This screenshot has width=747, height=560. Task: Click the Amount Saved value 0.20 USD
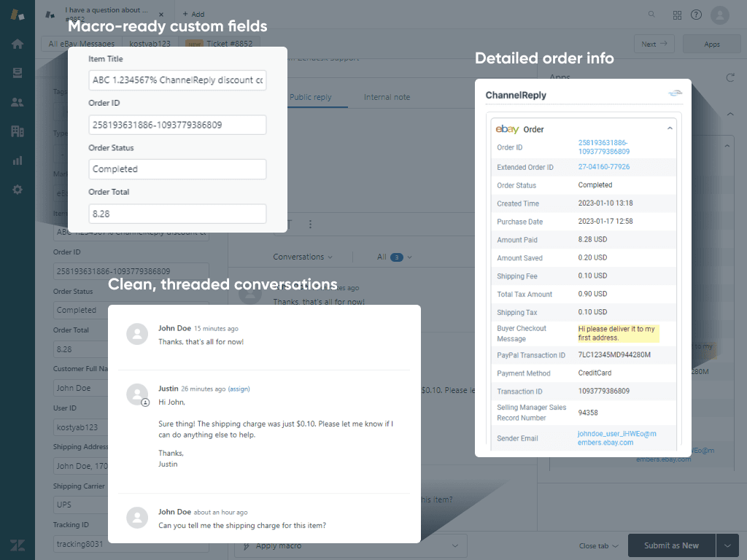click(x=592, y=257)
